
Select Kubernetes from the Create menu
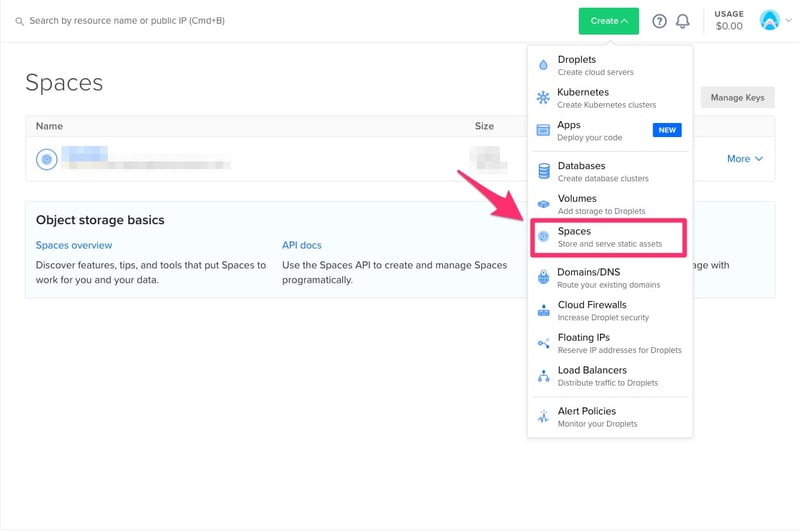610,98
